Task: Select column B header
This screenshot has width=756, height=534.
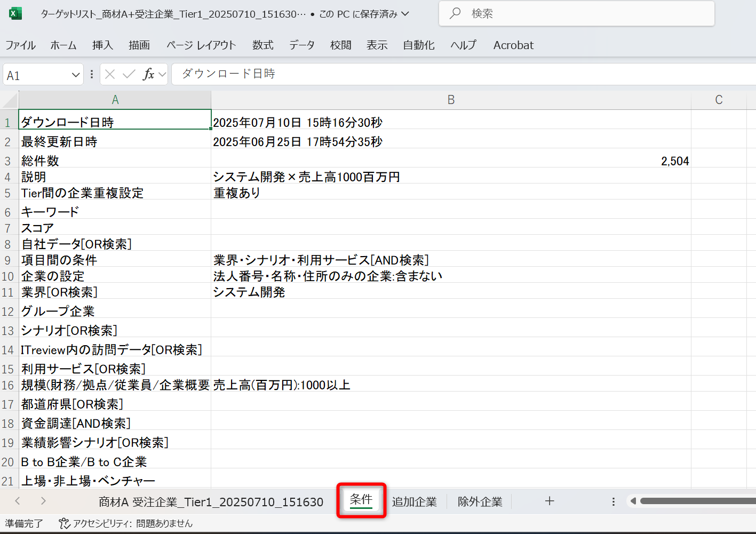Action: 451,100
